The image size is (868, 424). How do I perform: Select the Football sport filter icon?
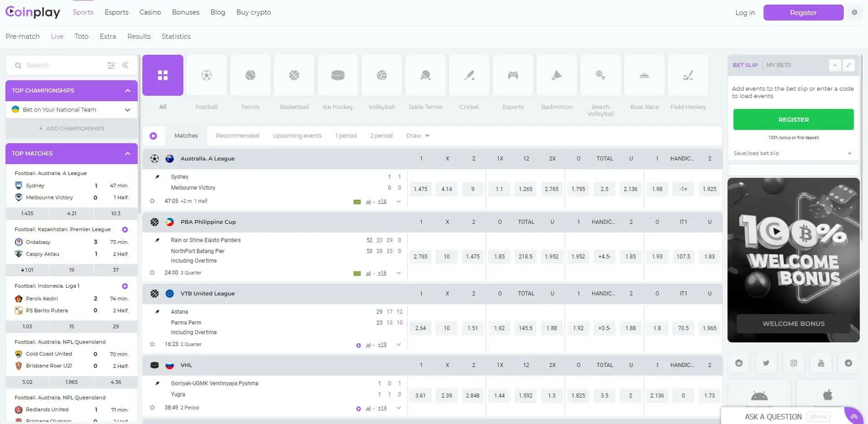click(x=206, y=75)
